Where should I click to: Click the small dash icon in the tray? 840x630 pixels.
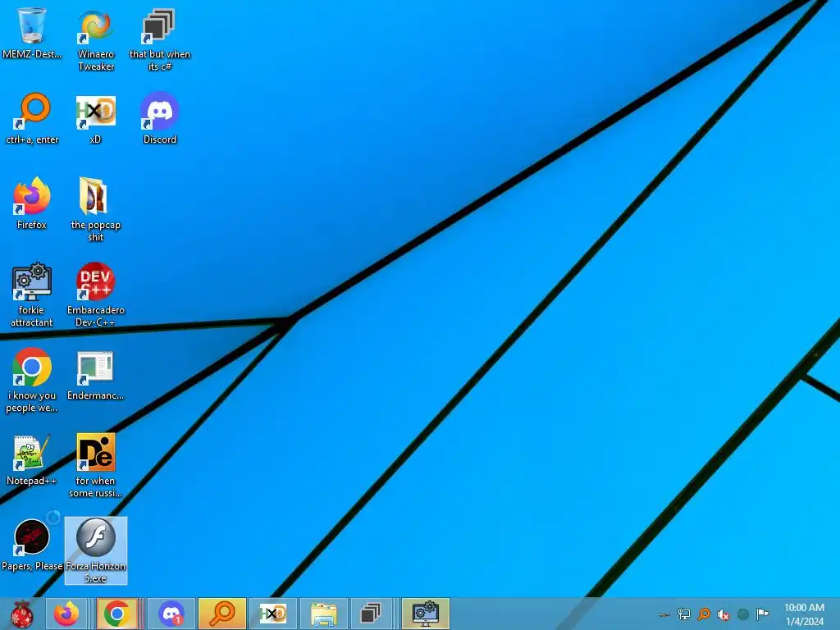coord(664,615)
